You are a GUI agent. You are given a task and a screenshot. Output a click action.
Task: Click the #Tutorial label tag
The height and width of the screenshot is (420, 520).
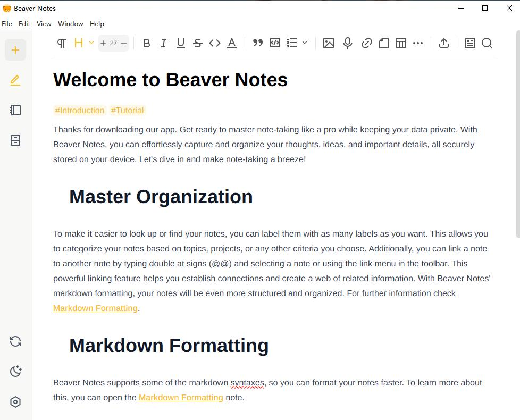click(x=127, y=111)
